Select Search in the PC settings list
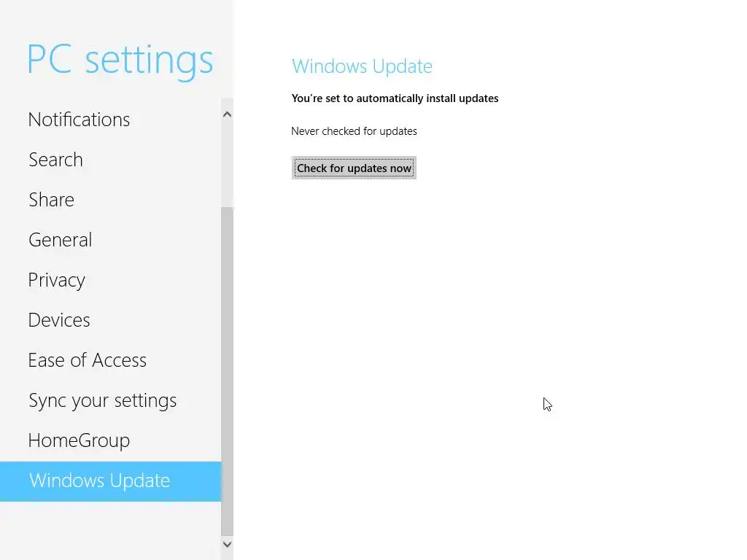This screenshot has height=560, width=747. tap(111, 160)
